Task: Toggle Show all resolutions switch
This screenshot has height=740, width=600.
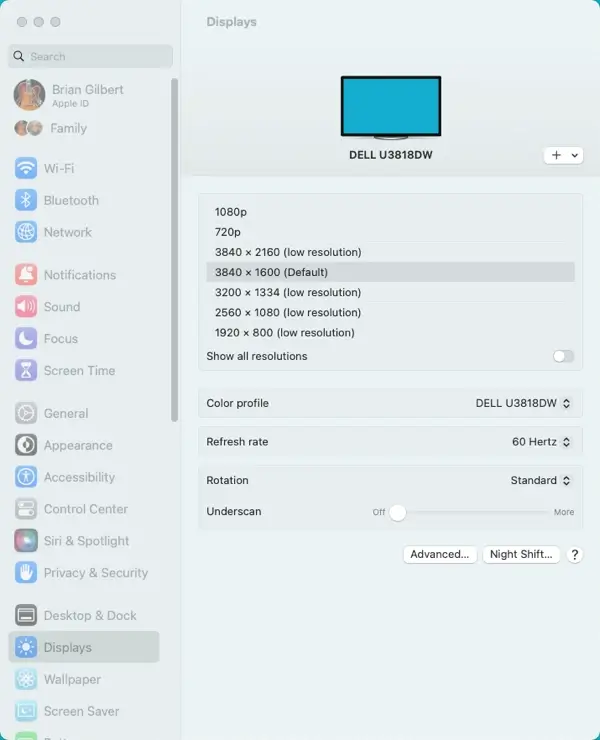Action: pos(563,356)
